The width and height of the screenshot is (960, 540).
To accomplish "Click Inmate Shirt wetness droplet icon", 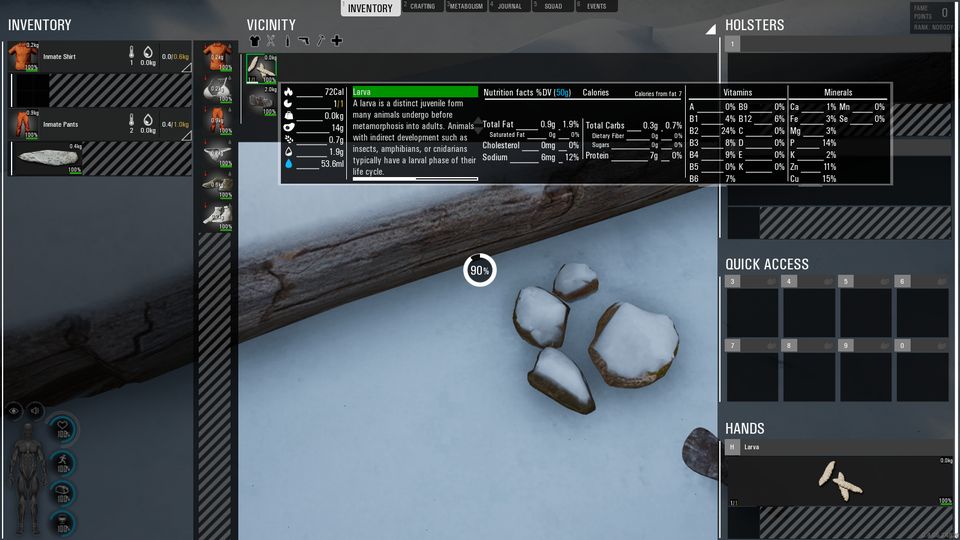I will tap(148, 53).
